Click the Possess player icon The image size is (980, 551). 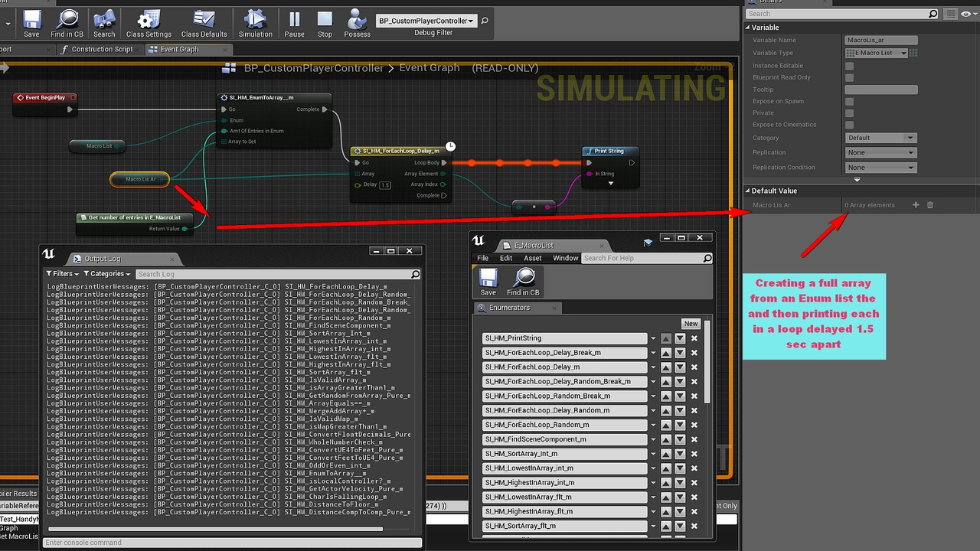coord(357,23)
